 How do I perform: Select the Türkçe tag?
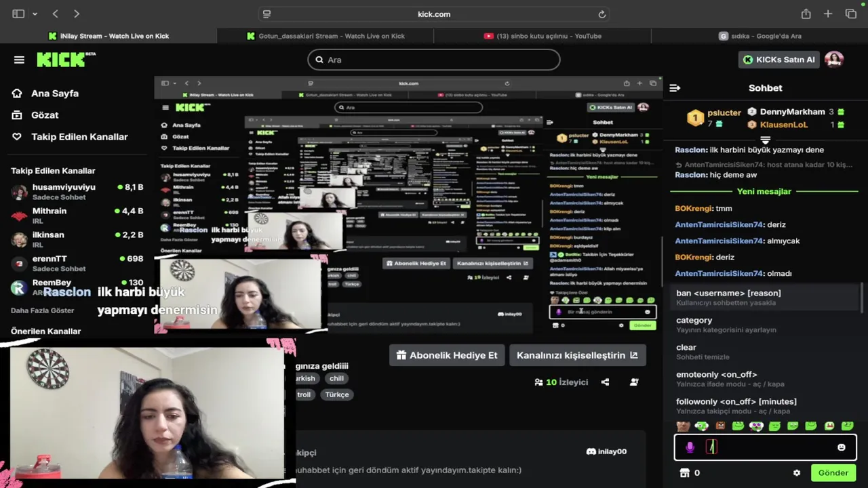(336, 394)
